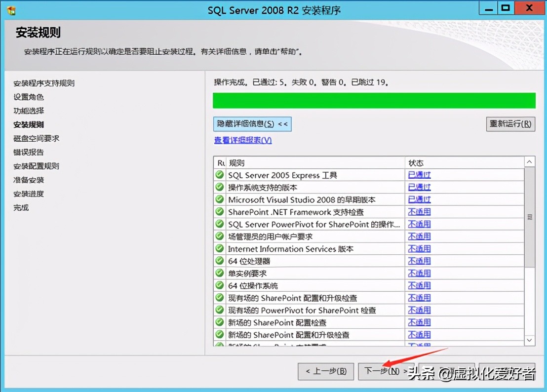Viewport: 547px width, 392px height.
Task: Click rule name Internet Information Services 版本
Action: [x=291, y=249]
